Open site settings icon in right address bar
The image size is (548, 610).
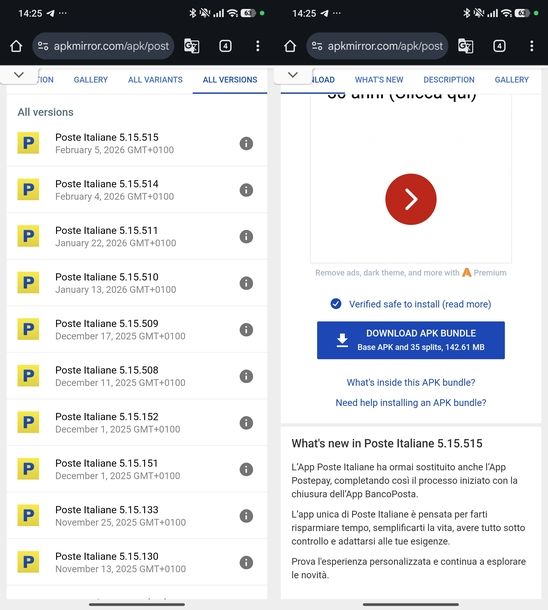(317, 46)
